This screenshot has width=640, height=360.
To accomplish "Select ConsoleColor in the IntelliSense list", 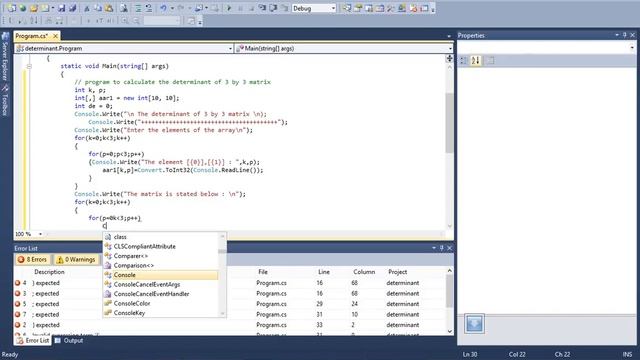I will 160,303.
